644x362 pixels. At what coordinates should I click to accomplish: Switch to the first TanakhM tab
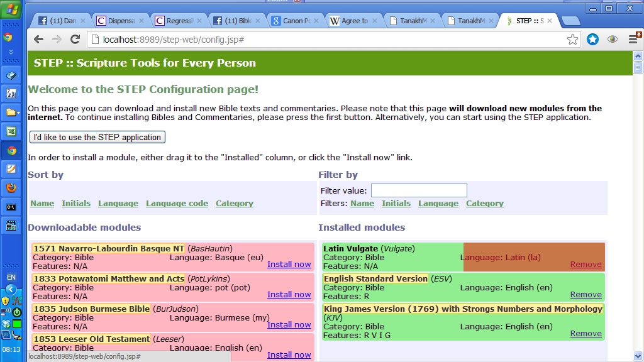[x=411, y=21]
